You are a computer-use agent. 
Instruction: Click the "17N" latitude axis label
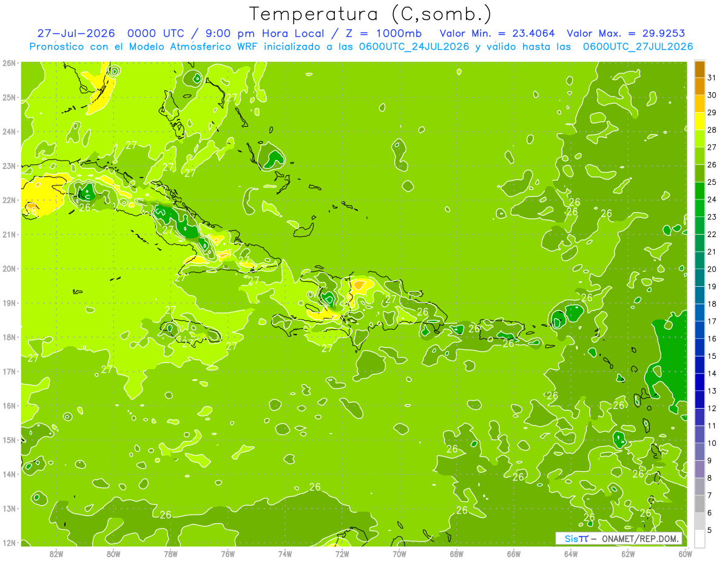point(9,372)
